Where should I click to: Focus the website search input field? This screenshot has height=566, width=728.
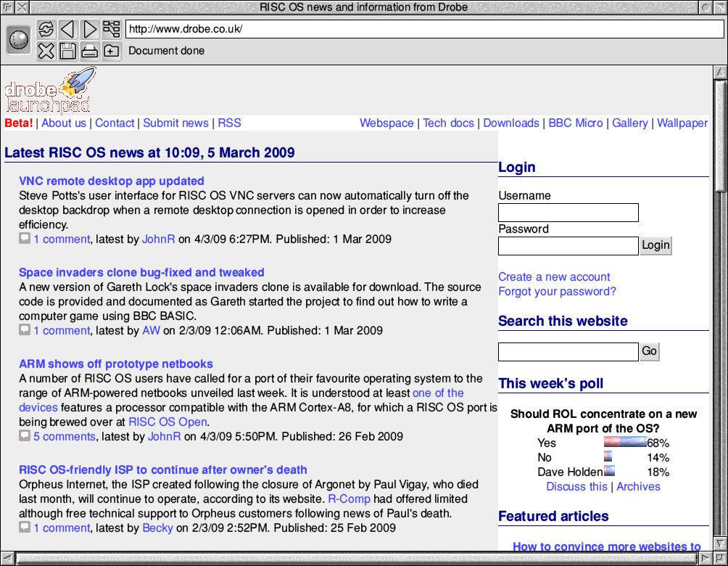pyautogui.click(x=568, y=352)
